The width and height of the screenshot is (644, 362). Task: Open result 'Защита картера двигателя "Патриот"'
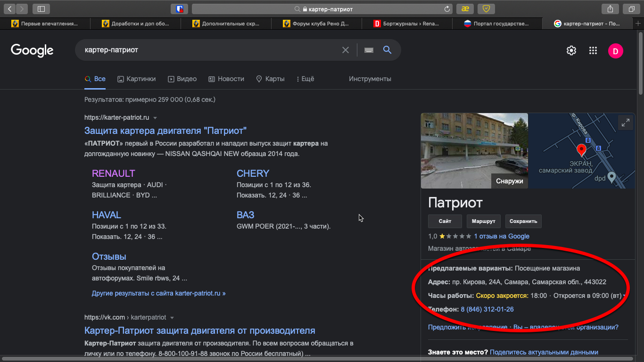[165, 131]
